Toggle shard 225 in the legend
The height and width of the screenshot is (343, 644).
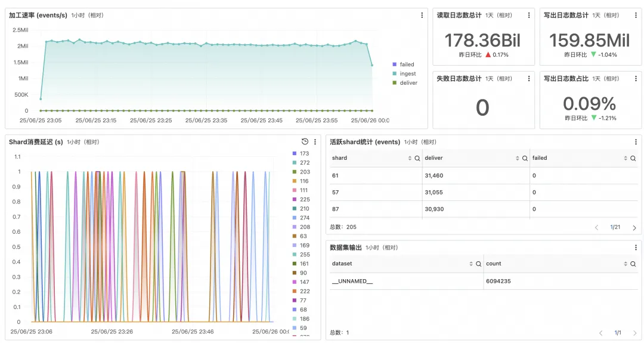[301, 199]
